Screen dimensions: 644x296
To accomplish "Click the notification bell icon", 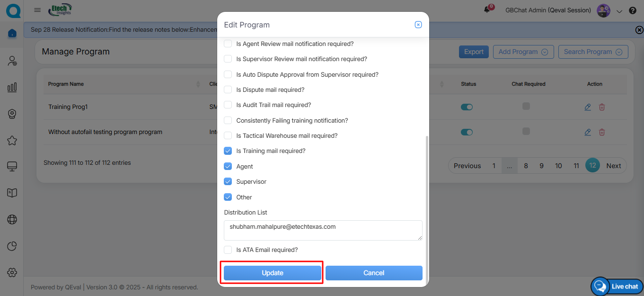I will point(487,10).
